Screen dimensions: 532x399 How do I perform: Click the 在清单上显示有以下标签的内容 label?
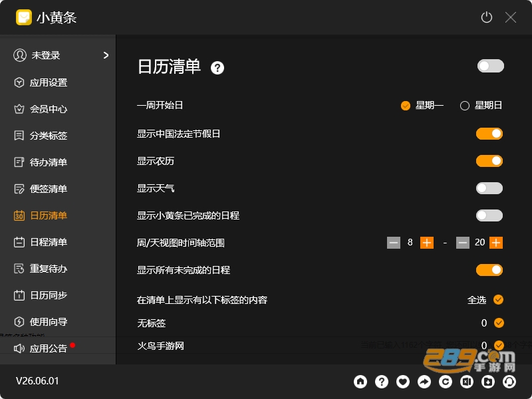click(x=202, y=300)
